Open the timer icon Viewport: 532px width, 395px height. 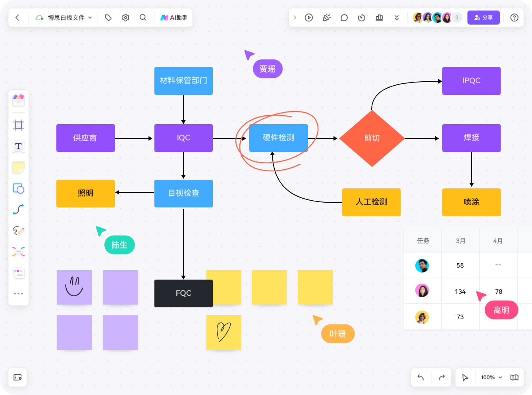[362, 17]
